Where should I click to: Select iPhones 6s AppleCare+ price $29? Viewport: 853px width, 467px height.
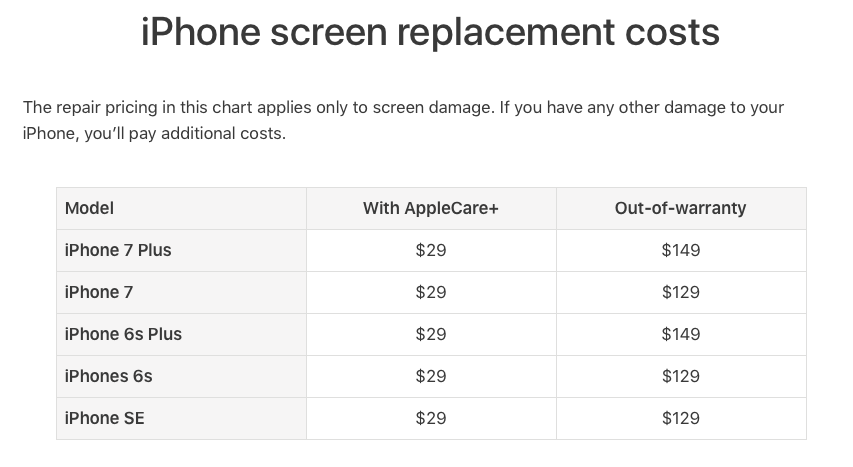pos(431,376)
